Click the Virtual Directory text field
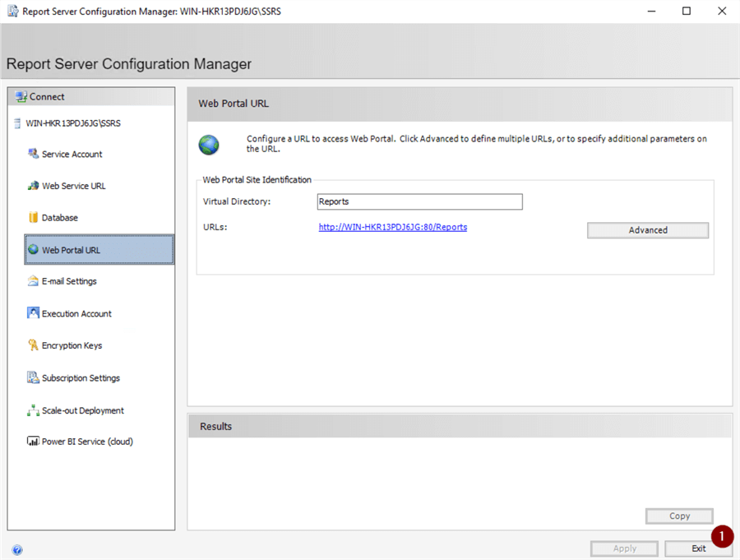This screenshot has width=740, height=560. pos(419,201)
